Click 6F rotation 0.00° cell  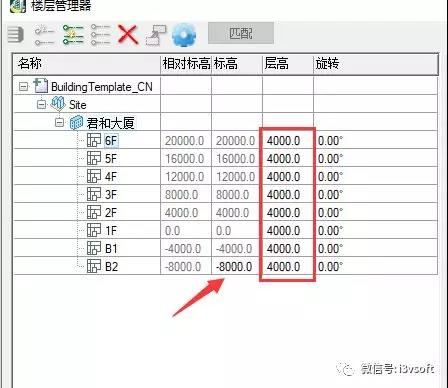pyautogui.click(x=375, y=141)
